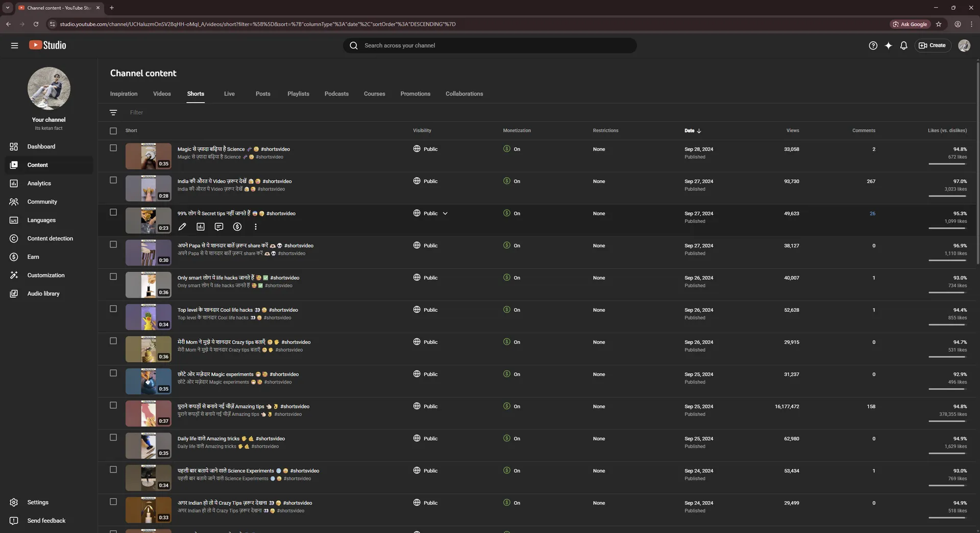Click the Create button

(933, 45)
